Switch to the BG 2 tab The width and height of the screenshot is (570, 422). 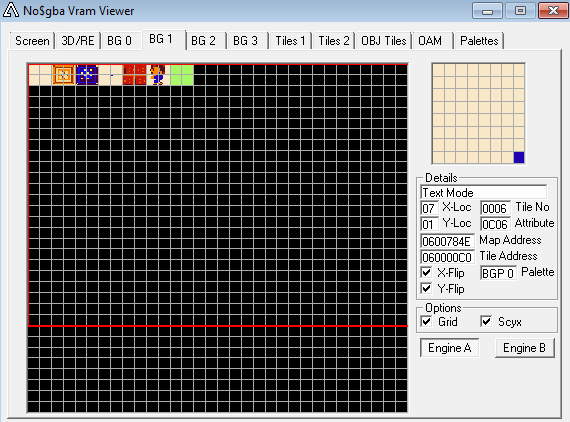tap(204, 41)
